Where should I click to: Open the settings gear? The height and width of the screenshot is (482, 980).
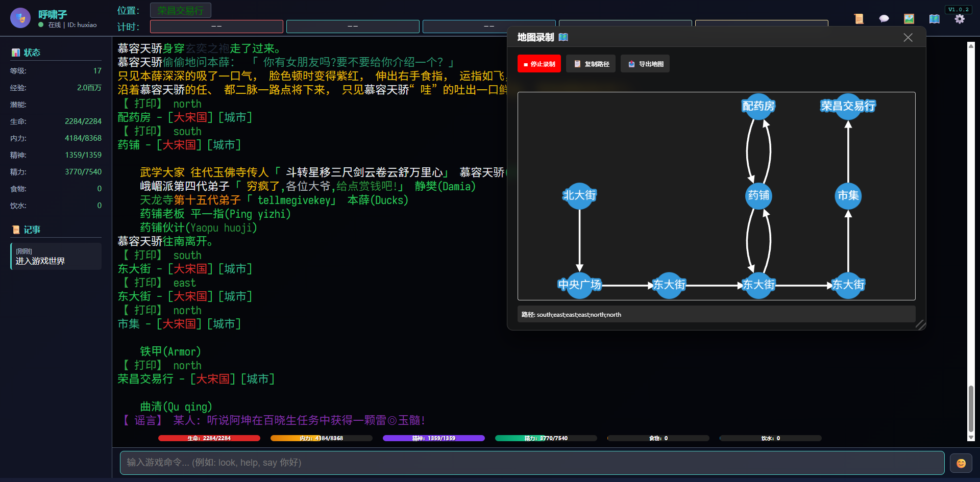(x=960, y=18)
